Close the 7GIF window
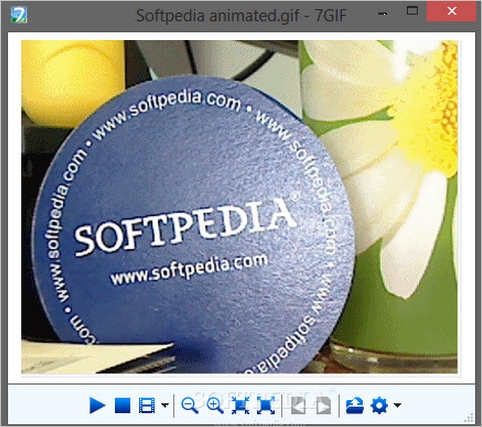The width and height of the screenshot is (482, 427). point(452,11)
